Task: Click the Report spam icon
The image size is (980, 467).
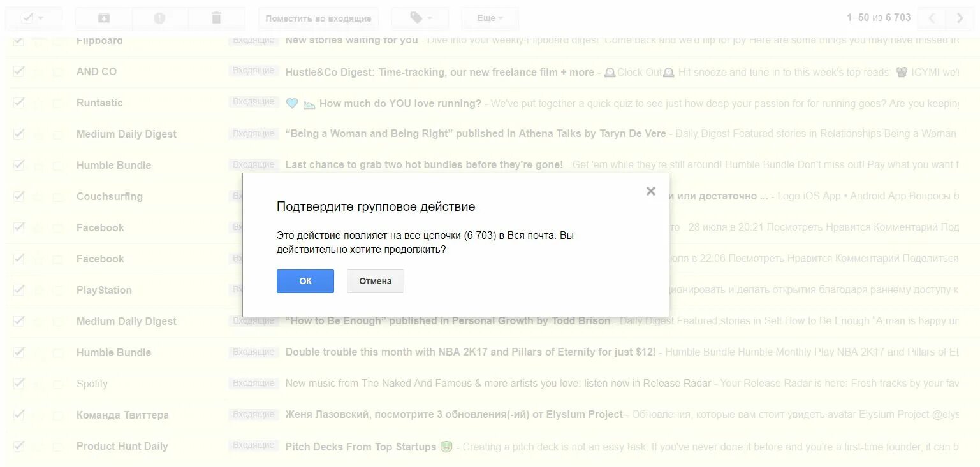Action: click(159, 18)
